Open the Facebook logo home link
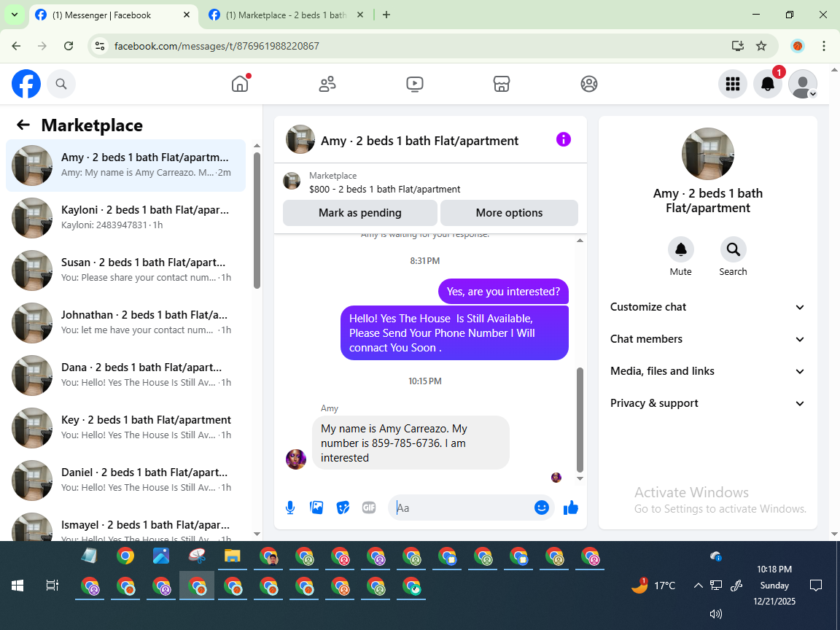 coord(26,84)
